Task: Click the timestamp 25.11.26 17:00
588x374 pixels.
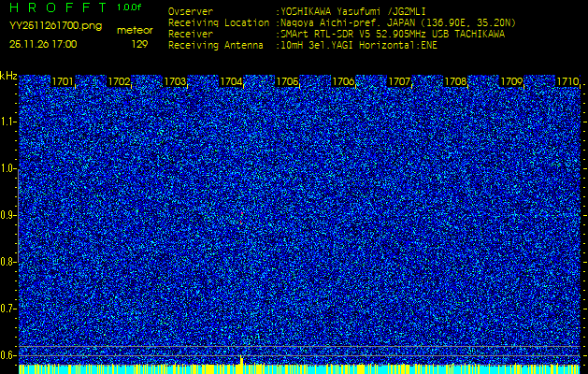Action: 43,44
